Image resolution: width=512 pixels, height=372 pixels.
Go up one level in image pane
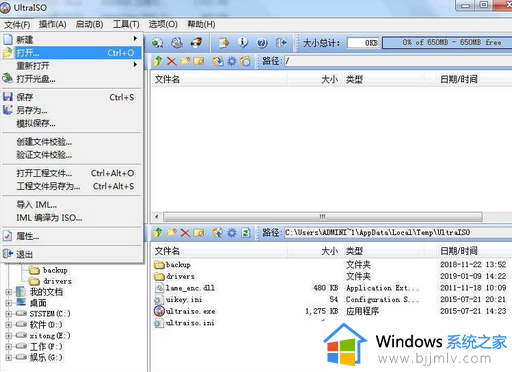coord(158,61)
